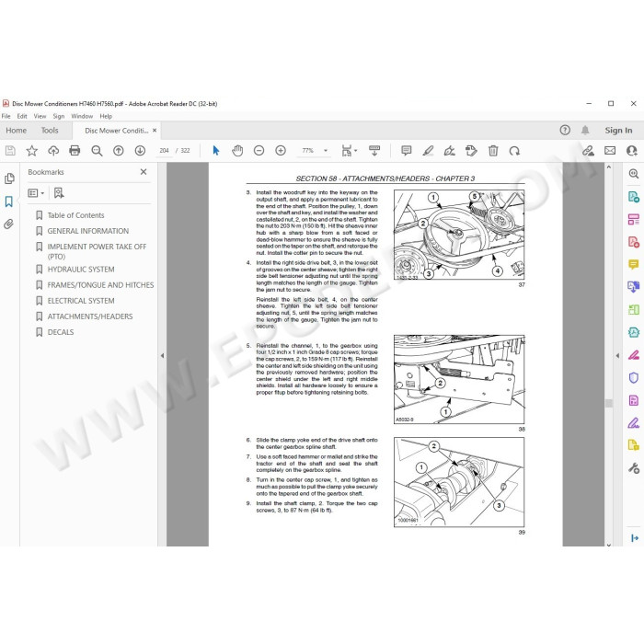The width and height of the screenshot is (644, 644).
Task: Print the document using the printer icon
Action: [x=75, y=151]
